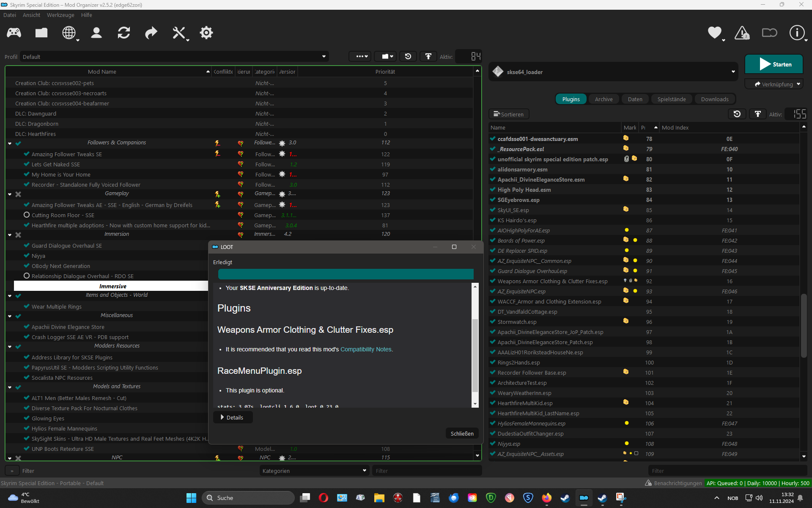Open tools wrench and screwdriver icon

179,33
